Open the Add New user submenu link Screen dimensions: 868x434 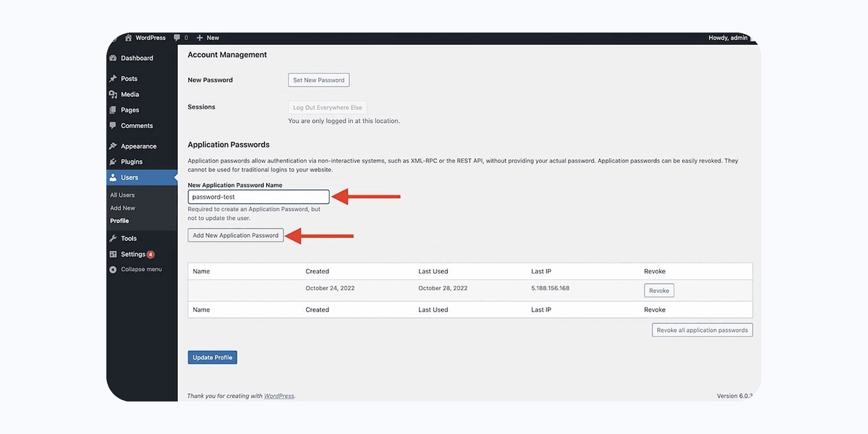pyautogui.click(x=123, y=208)
